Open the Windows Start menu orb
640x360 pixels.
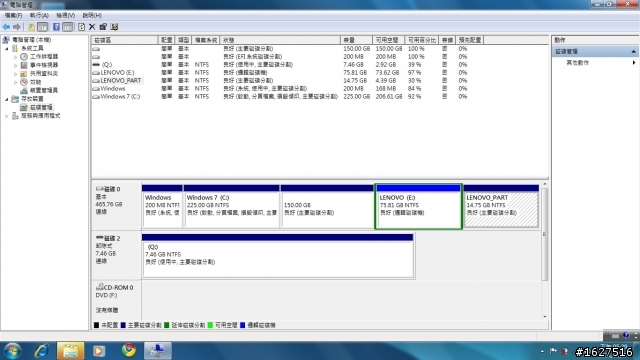(x=13, y=351)
